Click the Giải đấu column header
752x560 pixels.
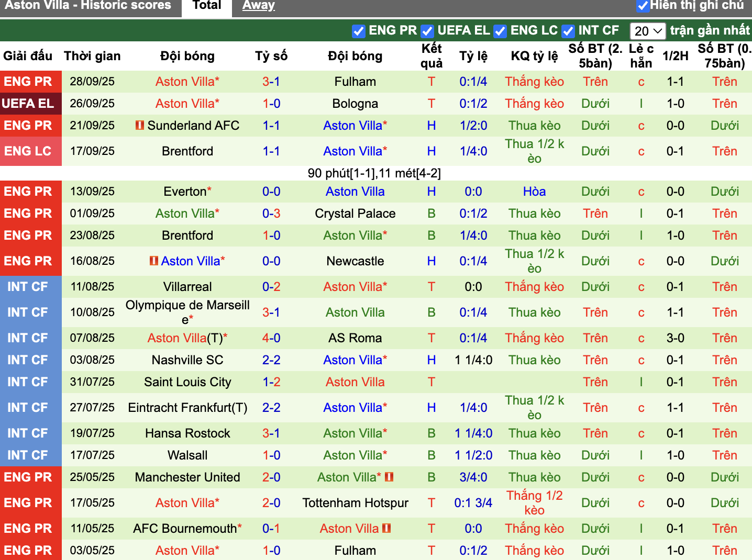pyautogui.click(x=28, y=56)
